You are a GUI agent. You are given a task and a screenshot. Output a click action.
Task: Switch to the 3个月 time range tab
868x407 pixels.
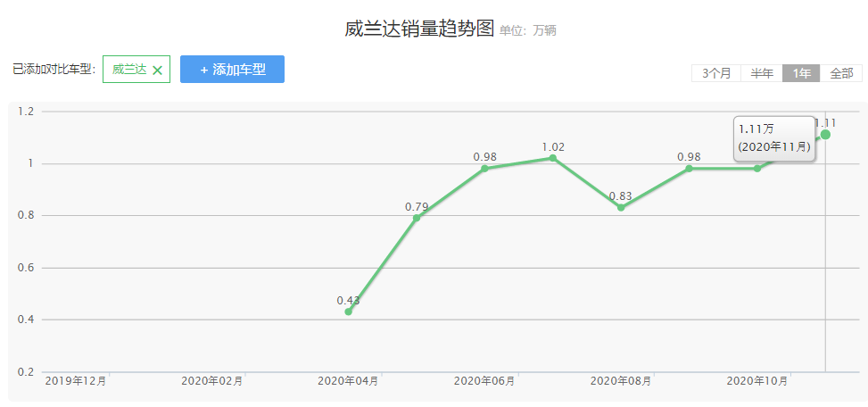point(716,73)
